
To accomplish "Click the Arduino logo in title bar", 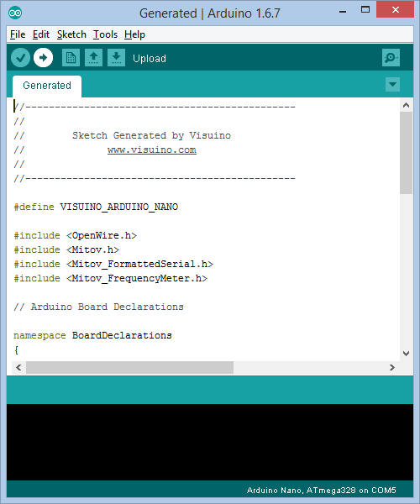I will click(15, 13).
